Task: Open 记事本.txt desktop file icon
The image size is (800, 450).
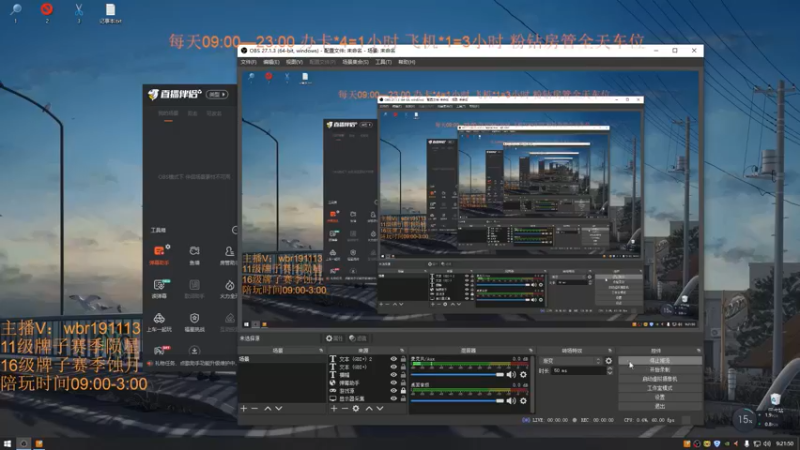Action: pos(110,13)
